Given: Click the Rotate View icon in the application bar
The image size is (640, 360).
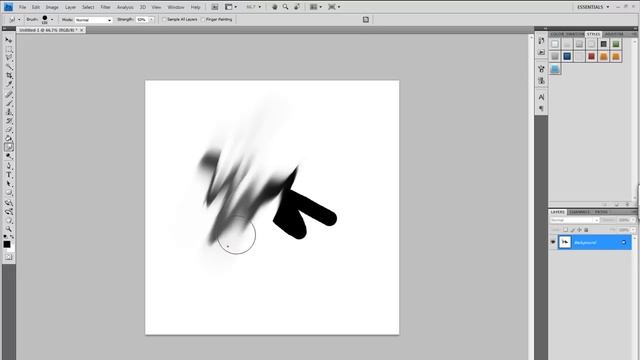Looking at the screenshot, I should coord(297,7).
